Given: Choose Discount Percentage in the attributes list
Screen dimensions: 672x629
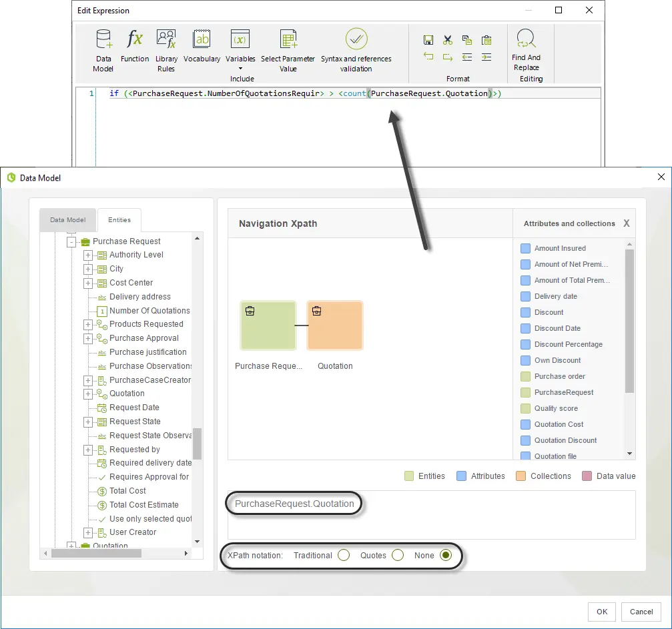Looking at the screenshot, I should pyautogui.click(x=569, y=344).
